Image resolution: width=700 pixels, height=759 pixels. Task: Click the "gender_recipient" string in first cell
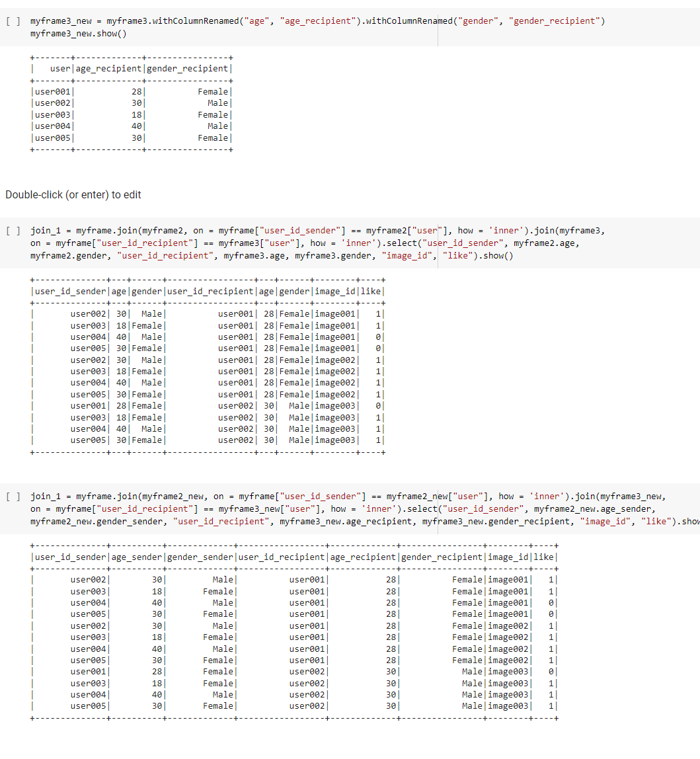[x=555, y=20]
